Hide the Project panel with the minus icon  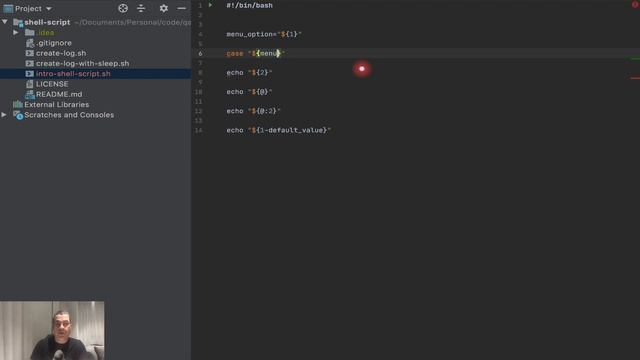tap(182, 8)
